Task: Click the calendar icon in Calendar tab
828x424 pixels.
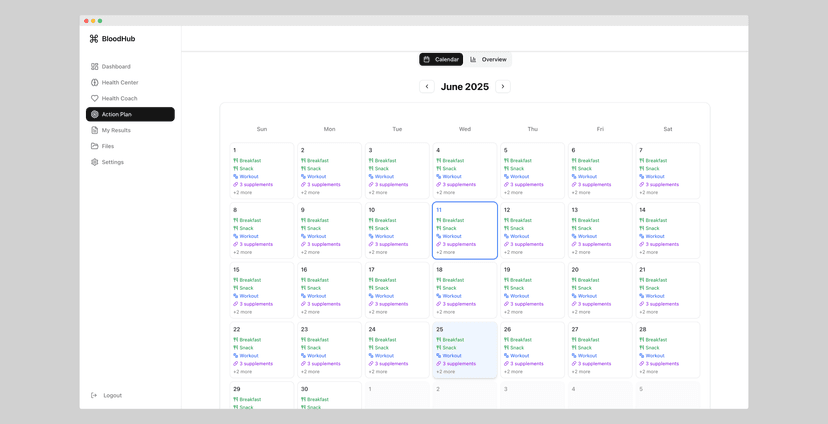Action: 427,59
